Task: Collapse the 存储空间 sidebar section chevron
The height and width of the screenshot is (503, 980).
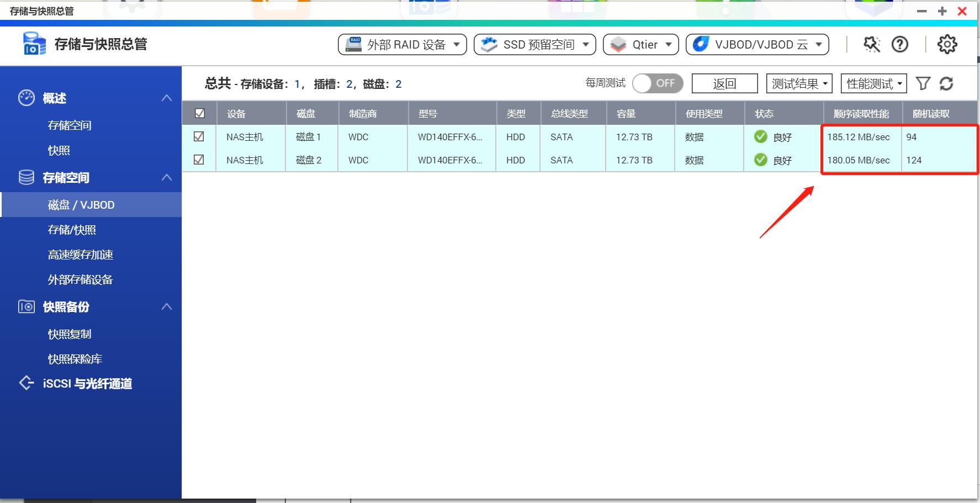Action: click(167, 177)
